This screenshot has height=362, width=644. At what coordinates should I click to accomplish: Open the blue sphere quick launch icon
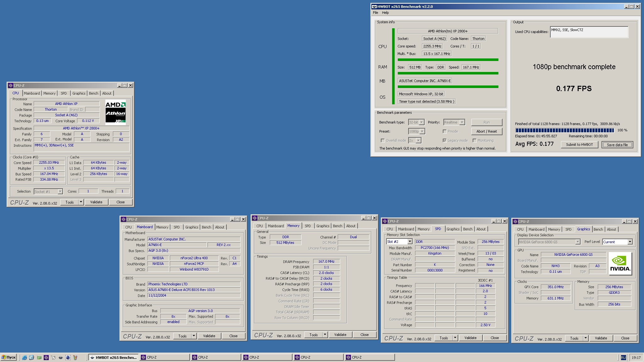click(68, 358)
